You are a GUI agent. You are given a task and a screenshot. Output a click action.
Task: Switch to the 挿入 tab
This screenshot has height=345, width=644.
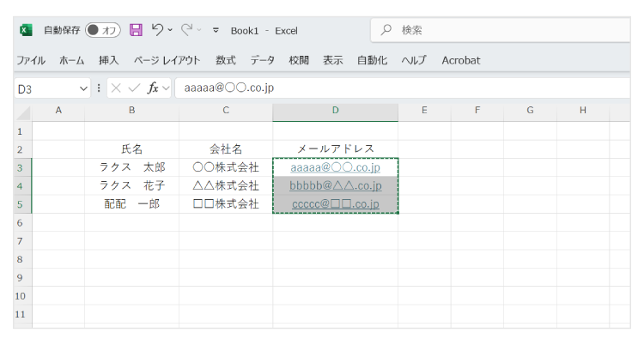click(x=108, y=60)
